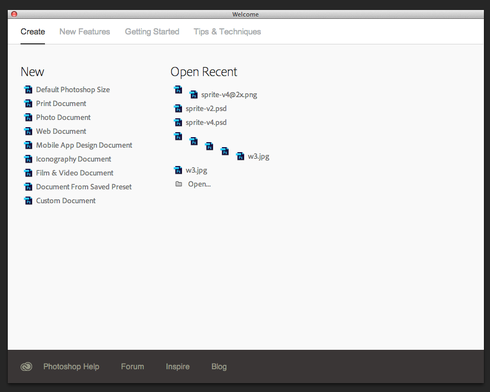Click file icon beside sprite-v4.psd
This screenshot has height=392, width=490.
(178, 122)
